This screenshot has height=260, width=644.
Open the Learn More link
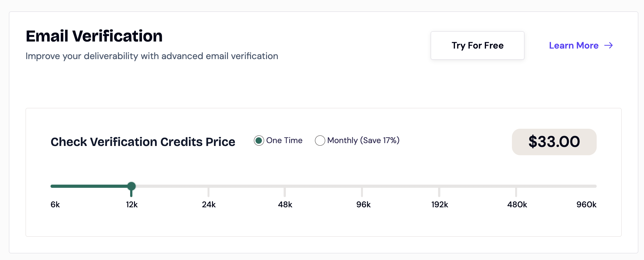pyautogui.click(x=573, y=45)
